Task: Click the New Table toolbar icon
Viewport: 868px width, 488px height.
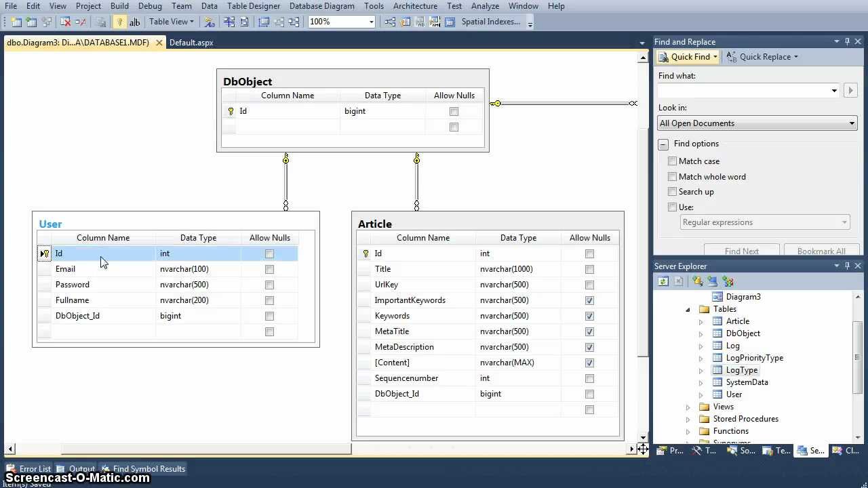Action: coord(16,22)
